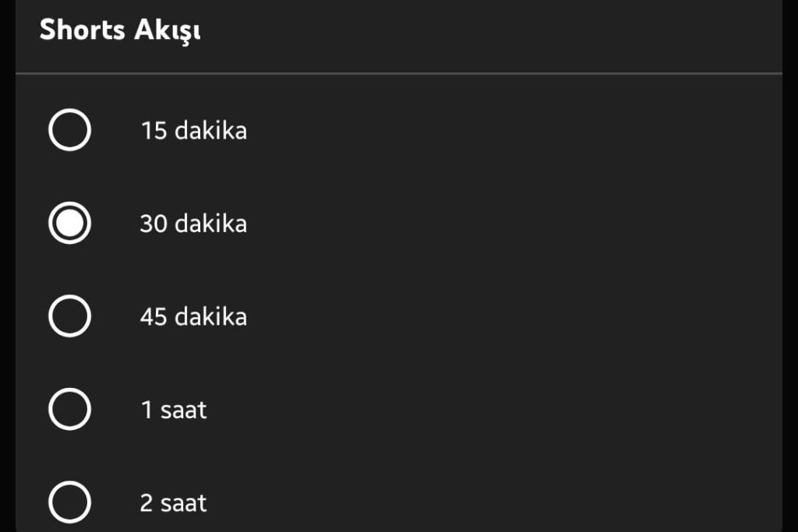Viewport: 798px width, 532px height.
Task: Click the divider line below the title
Action: tap(399, 74)
